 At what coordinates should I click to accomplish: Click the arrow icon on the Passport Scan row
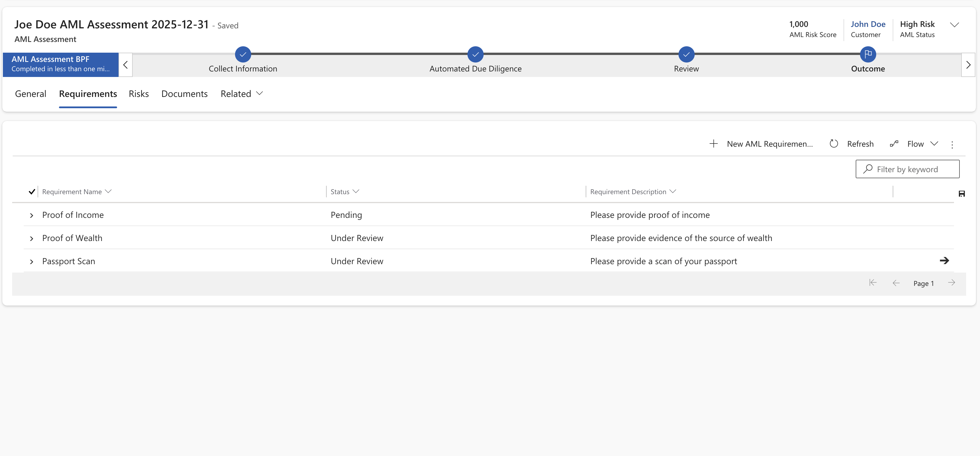945,261
